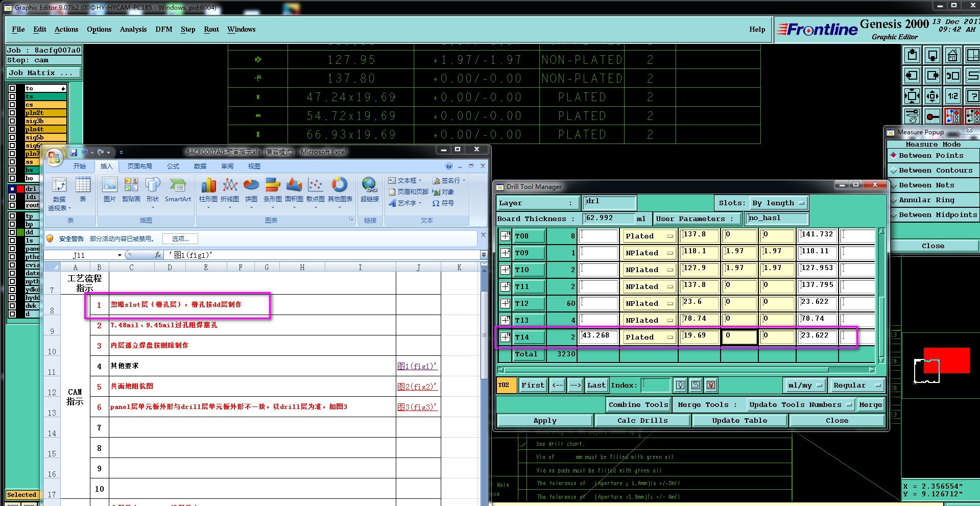Click the SmartArt icon in Excel ribbon

178,189
